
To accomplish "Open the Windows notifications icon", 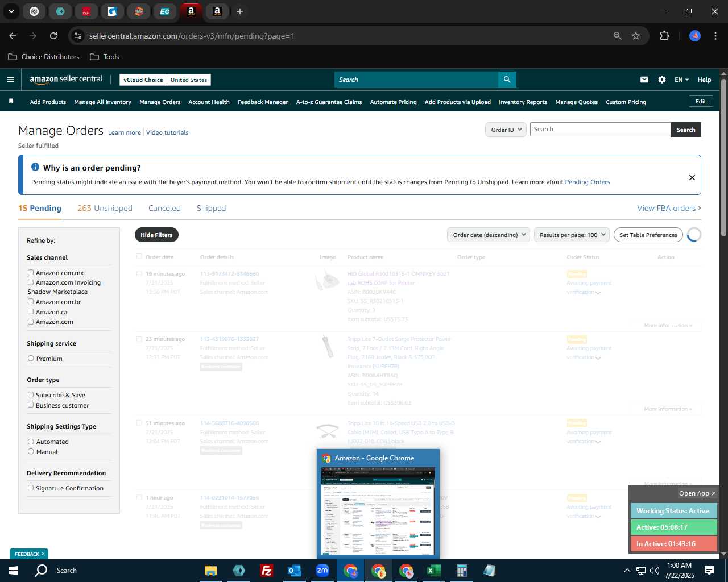I will tap(709, 570).
